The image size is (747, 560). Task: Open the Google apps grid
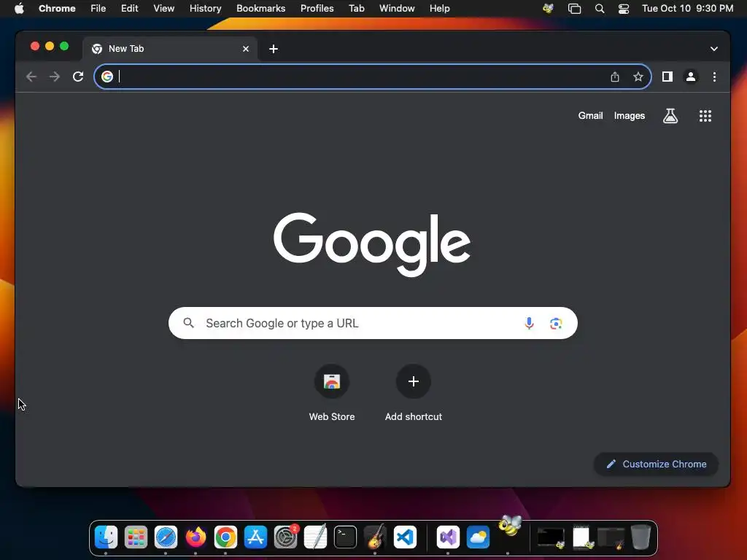[x=705, y=116]
